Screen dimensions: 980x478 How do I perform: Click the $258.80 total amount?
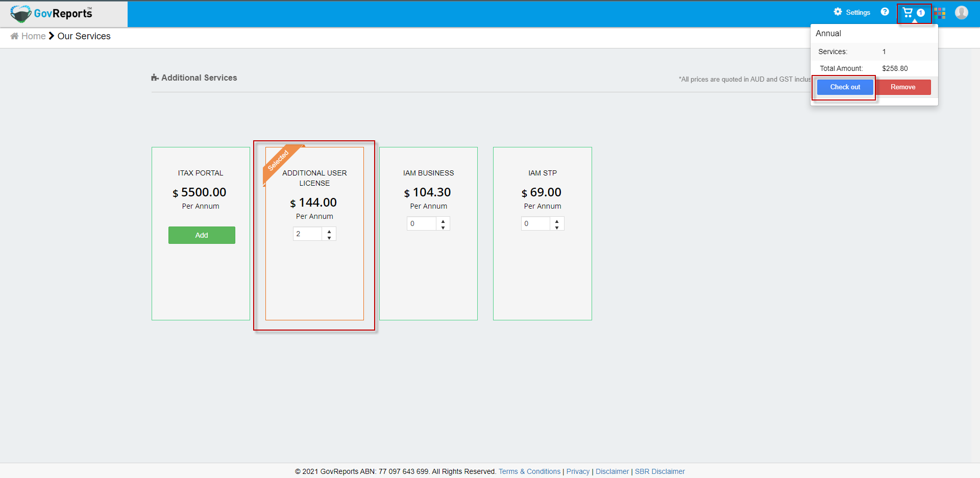(895, 68)
